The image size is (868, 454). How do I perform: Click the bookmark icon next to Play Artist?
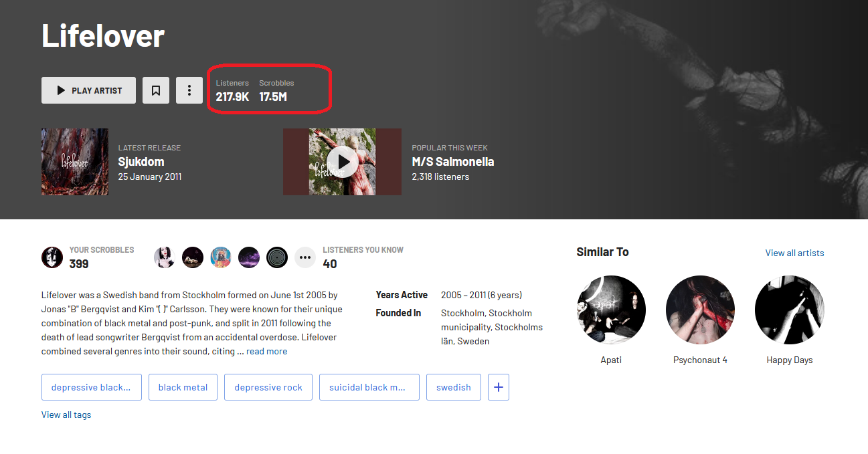click(x=156, y=90)
